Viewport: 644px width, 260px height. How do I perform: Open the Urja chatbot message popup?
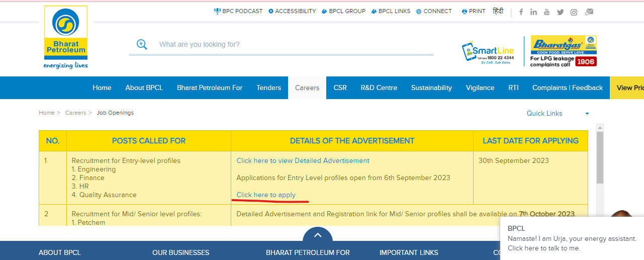(572, 238)
